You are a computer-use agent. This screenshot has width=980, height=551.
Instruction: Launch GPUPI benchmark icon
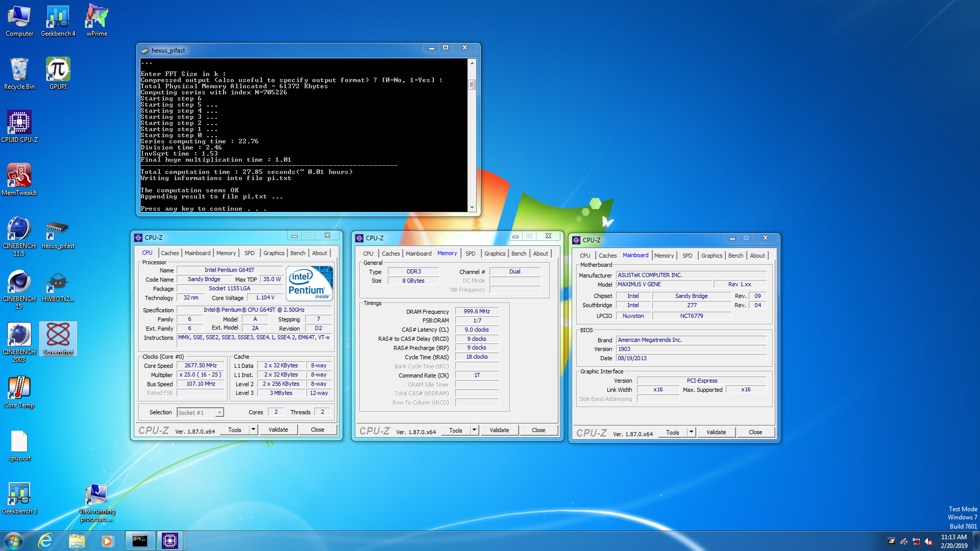58,74
